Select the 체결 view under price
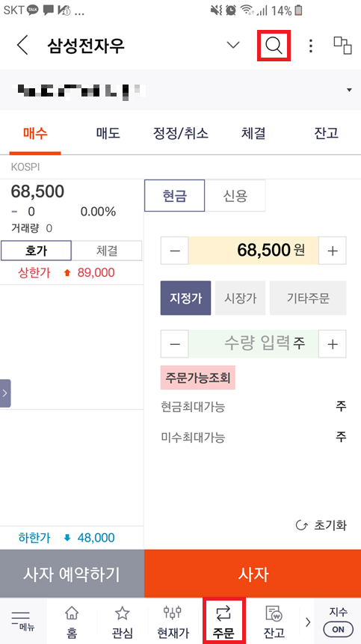This screenshot has height=644, width=361. 107,251
